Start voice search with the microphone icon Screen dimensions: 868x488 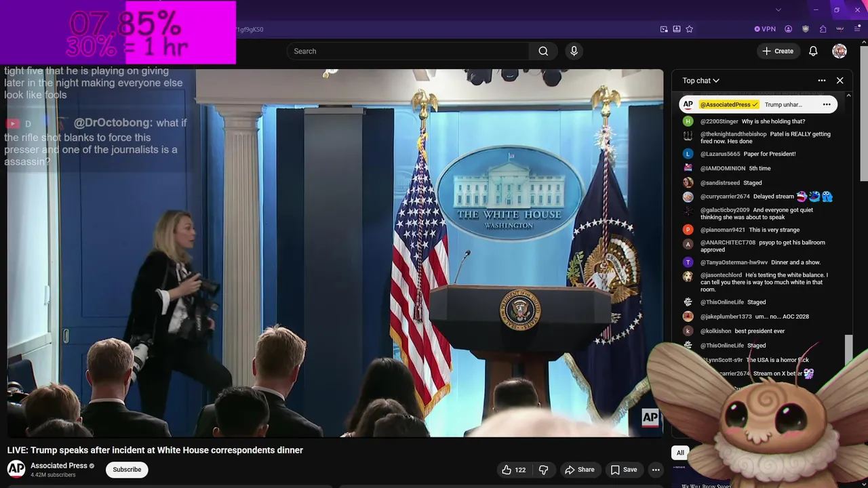pyautogui.click(x=574, y=51)
